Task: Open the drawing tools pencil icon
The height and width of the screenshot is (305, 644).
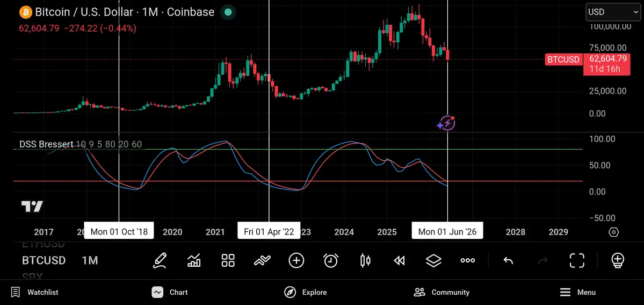Action: [x=160, y=260]
